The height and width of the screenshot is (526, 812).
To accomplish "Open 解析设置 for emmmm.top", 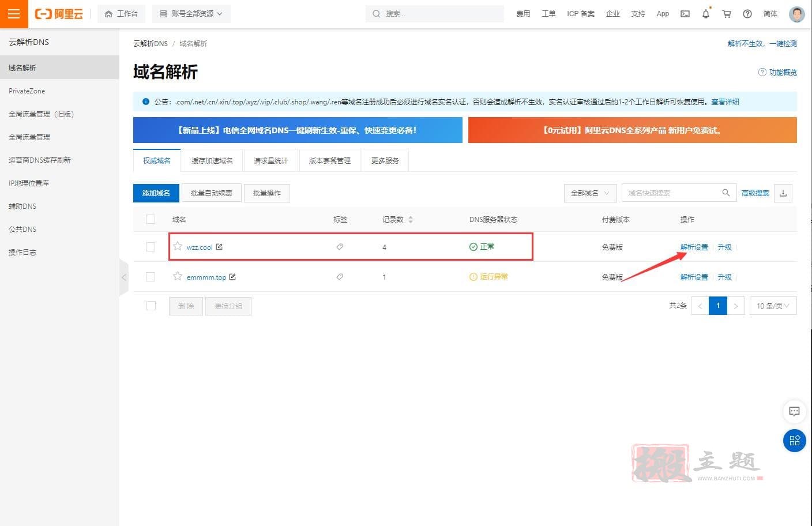I will tap(694, 277).
